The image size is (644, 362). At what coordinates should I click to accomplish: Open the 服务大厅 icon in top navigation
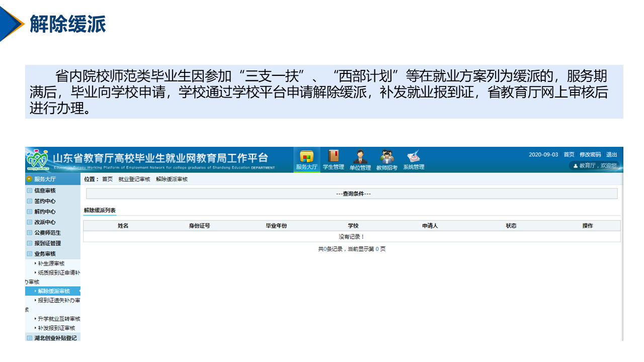coord(306,157)
